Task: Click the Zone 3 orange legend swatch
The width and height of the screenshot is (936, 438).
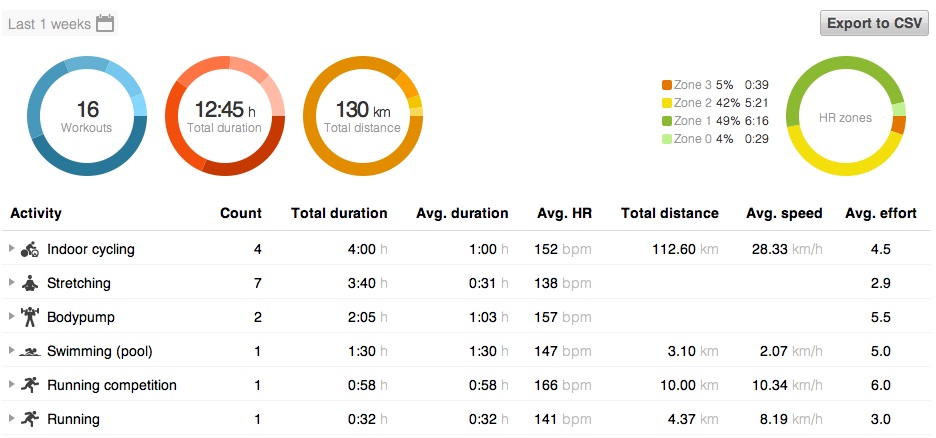Action: 667,85
